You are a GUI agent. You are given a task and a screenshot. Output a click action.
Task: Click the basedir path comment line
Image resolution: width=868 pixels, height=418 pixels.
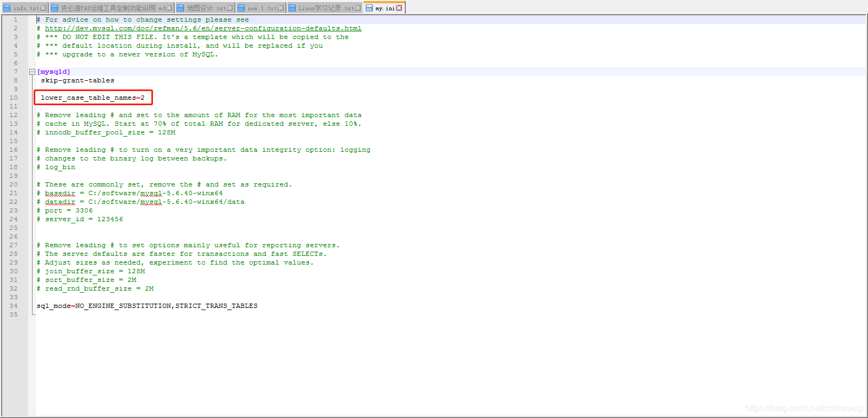[130, 193]
